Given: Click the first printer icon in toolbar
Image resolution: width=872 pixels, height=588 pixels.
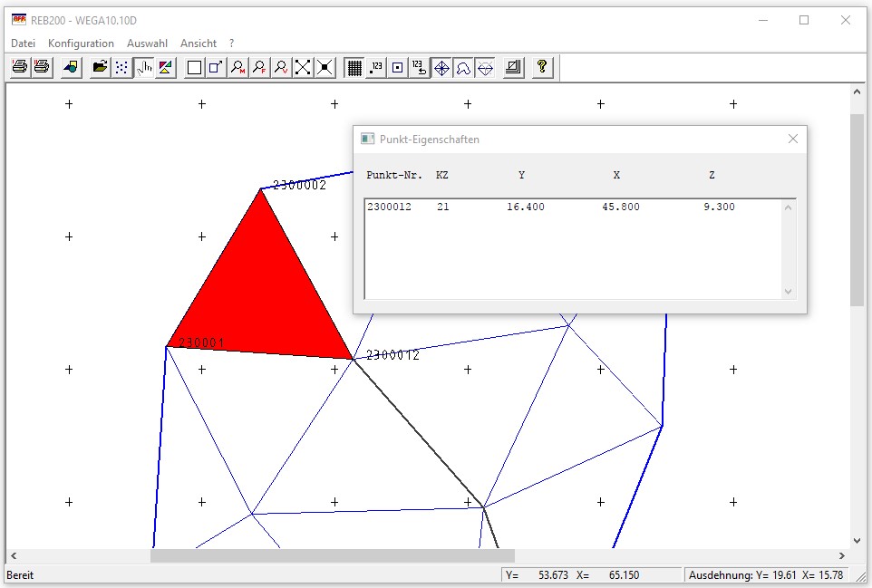Looking at the screenshot, I should (20, 68).
